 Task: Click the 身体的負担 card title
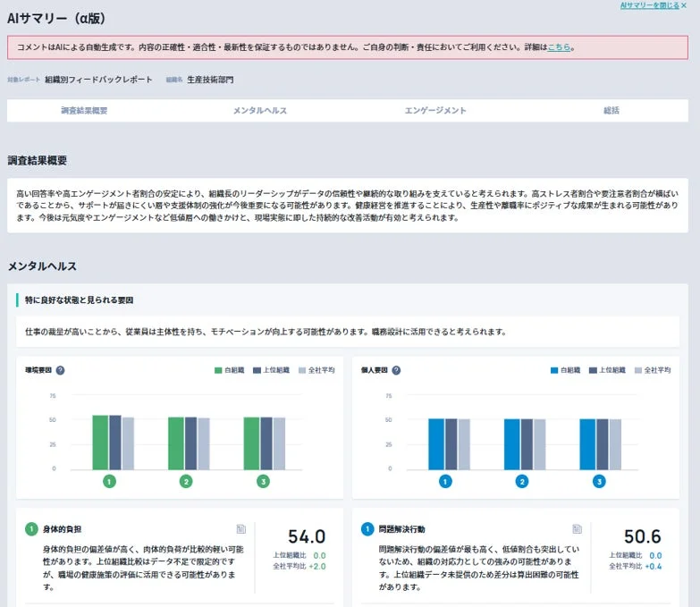click(62, 529)
